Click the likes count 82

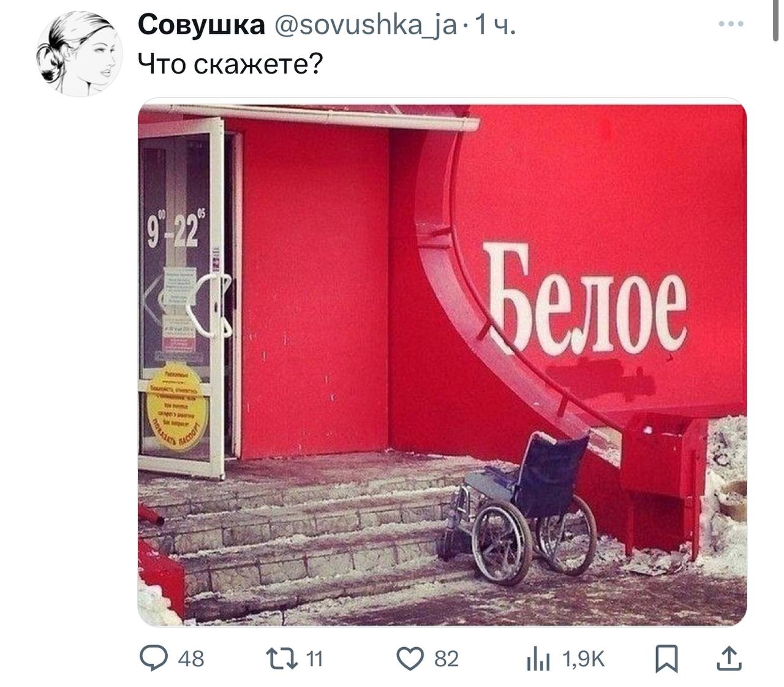[447, 659]
